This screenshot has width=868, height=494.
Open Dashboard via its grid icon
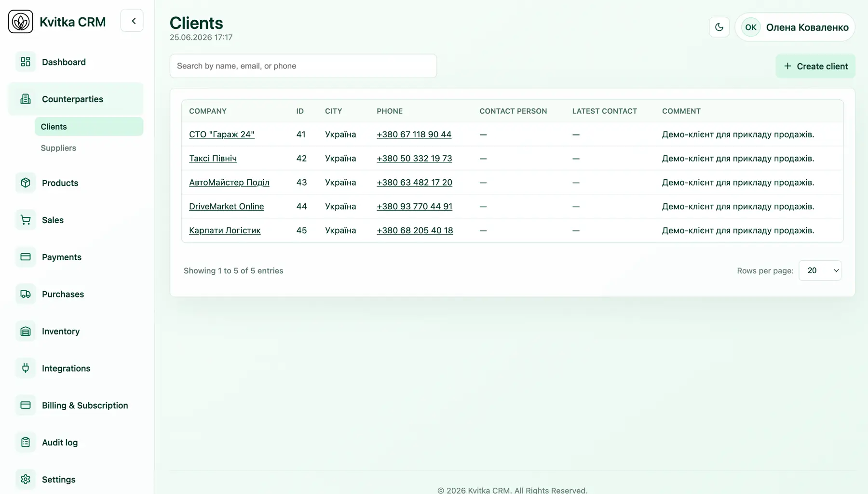[x=26, y=62]
